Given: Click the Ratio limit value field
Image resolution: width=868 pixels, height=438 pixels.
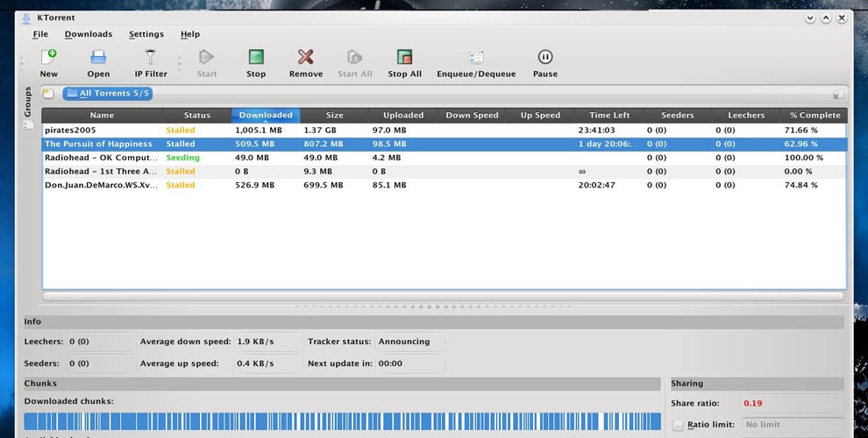Looking at the screenshot, I should click(x=792, y=425).
